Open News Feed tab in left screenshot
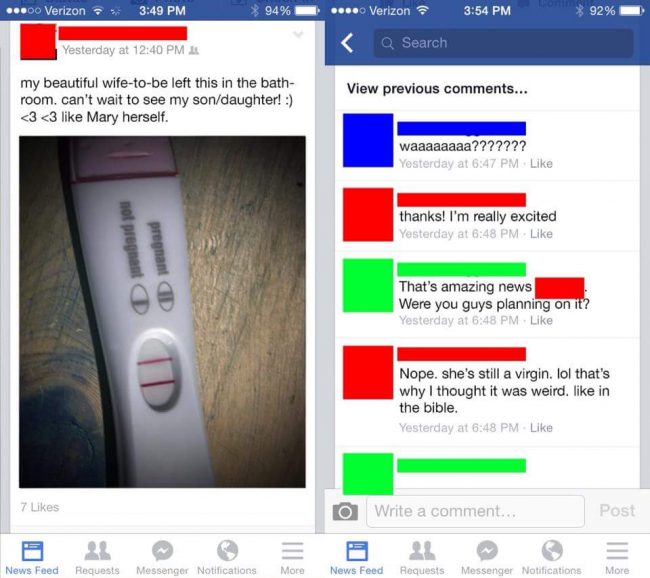 pos(32,558)
